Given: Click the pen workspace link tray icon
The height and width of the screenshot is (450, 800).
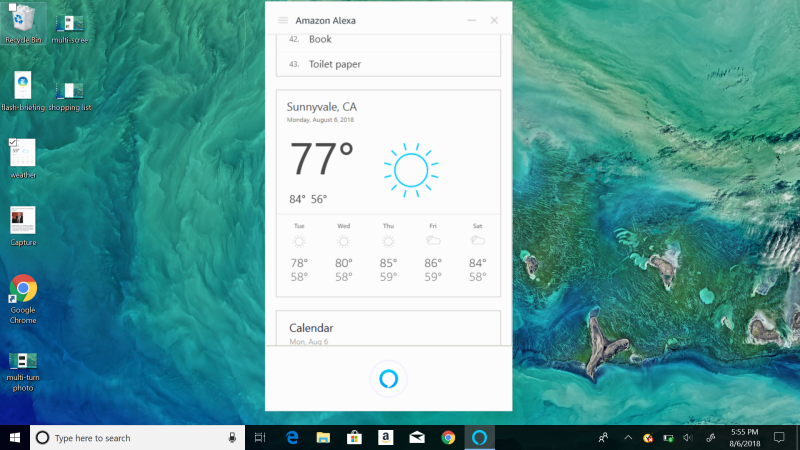Looking at the screenshot, I should [x=710, y=438].
